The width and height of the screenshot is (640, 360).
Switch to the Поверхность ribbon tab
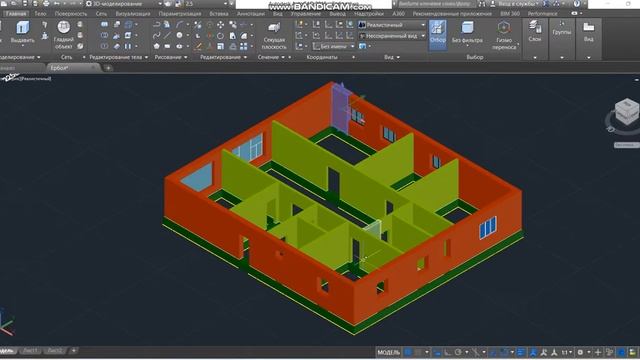(x=71, y=13)
